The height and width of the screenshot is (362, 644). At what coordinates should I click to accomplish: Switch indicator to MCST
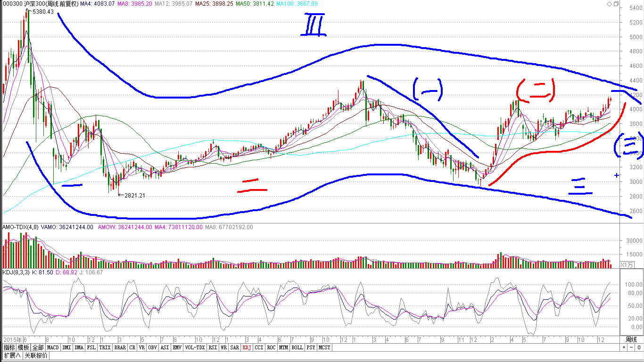tap(324, 347)
